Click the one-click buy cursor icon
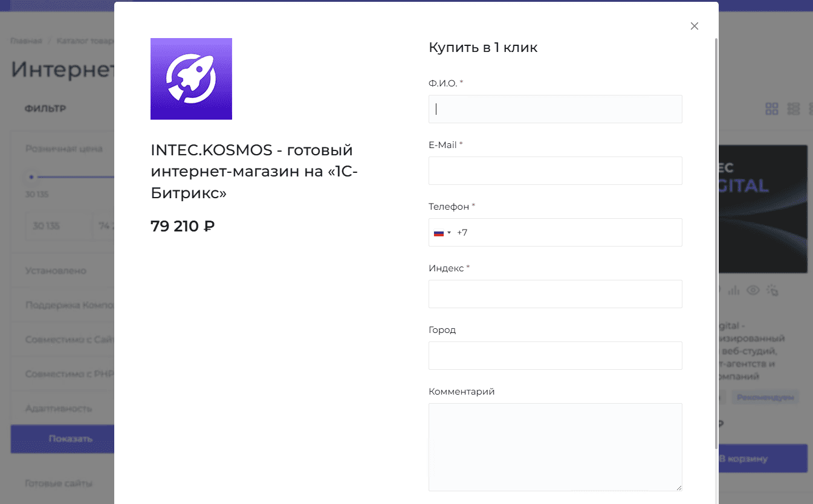This screenshot has width=813, height=504. (772, 291)
